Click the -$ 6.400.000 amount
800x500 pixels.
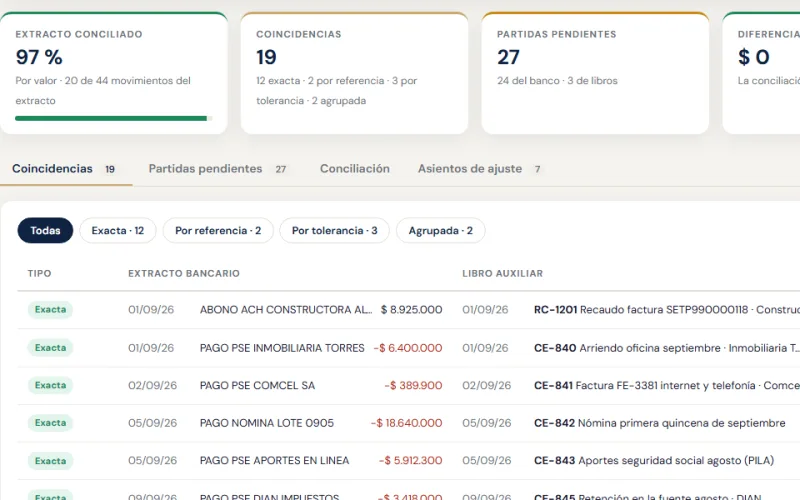coord(408,348)
